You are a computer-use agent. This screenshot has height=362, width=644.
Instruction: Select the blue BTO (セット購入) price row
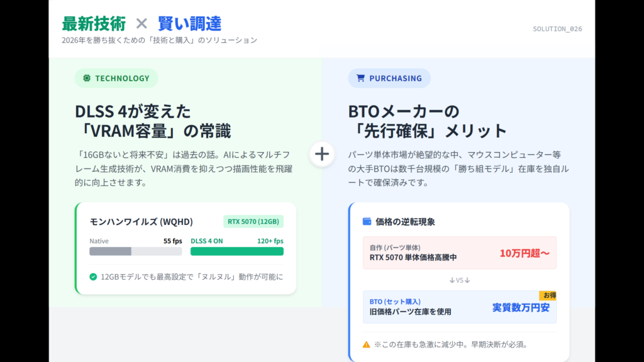(460, 307)
